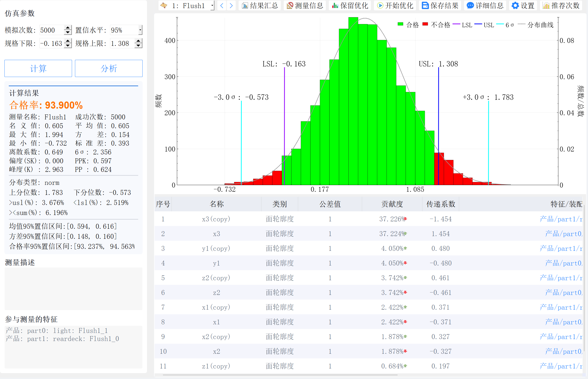Click the 保留优化 bar chart icon
Image resolution: width=588 pixels, height=379 pixels.
coord(335,5)
